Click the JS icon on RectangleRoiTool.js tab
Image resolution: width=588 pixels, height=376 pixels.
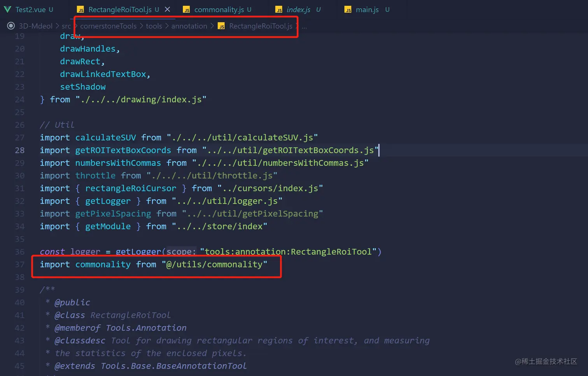tap(80, 9)
